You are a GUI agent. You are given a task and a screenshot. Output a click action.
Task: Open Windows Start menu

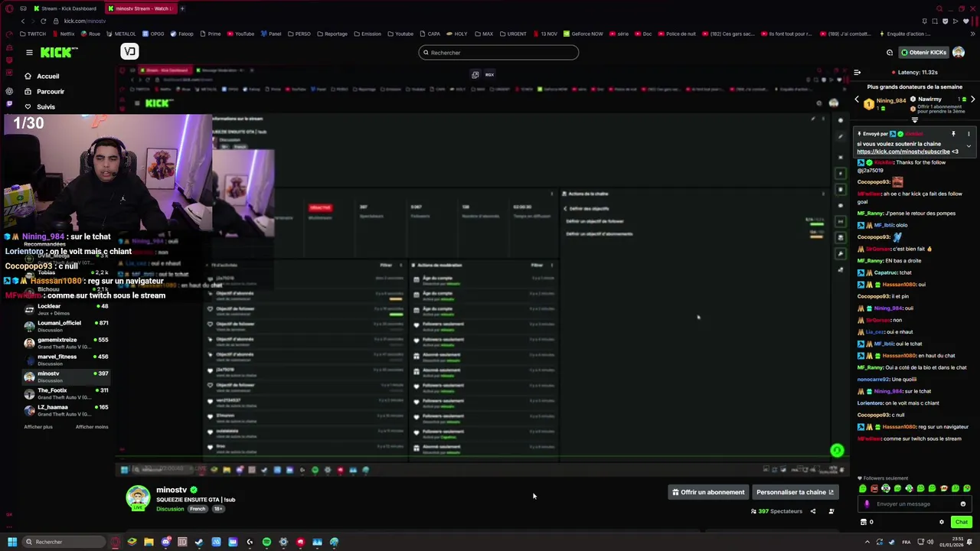[x=12, y=542]
